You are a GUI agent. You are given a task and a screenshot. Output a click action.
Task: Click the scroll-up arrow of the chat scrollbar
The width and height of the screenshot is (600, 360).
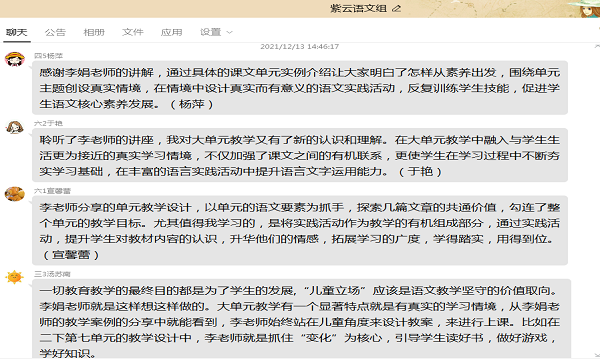[x=597, y=46]
